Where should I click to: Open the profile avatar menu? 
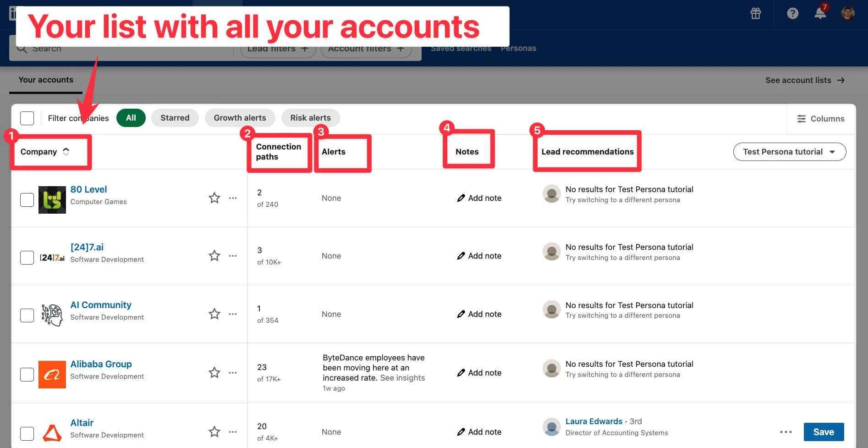[848, 13]
